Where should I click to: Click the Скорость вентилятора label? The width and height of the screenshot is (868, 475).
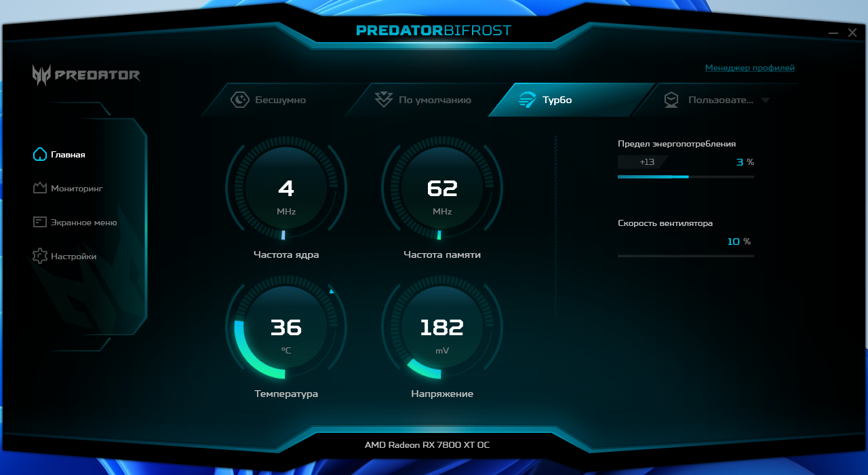pos(665,223)
